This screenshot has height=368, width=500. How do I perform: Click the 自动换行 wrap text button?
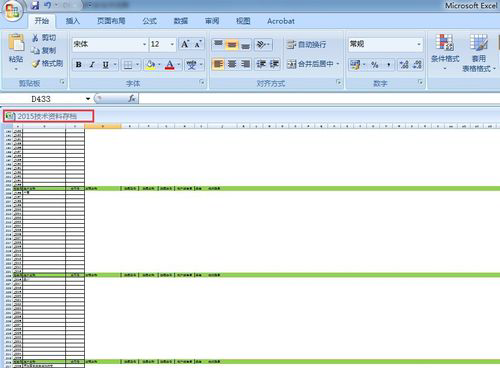point(307,44)
